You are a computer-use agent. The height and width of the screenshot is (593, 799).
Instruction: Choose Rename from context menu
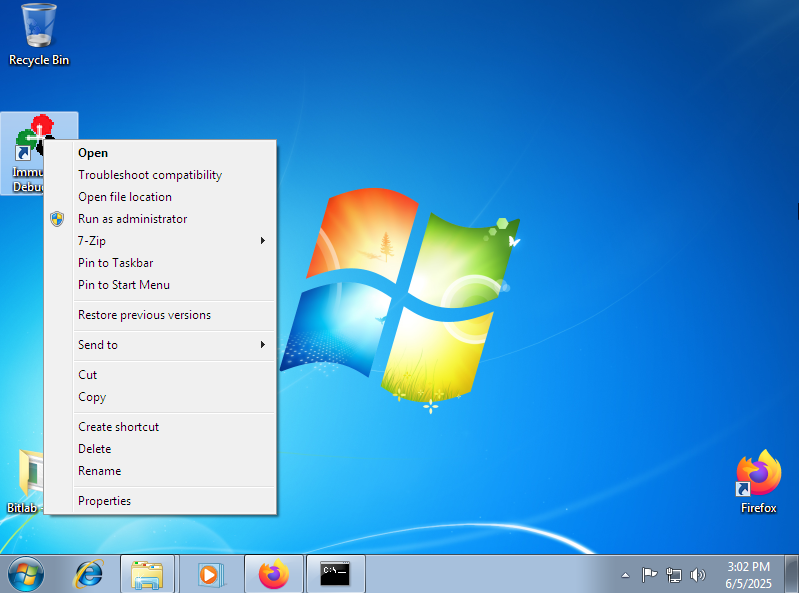pyautogui.click(x=161, y=471)
